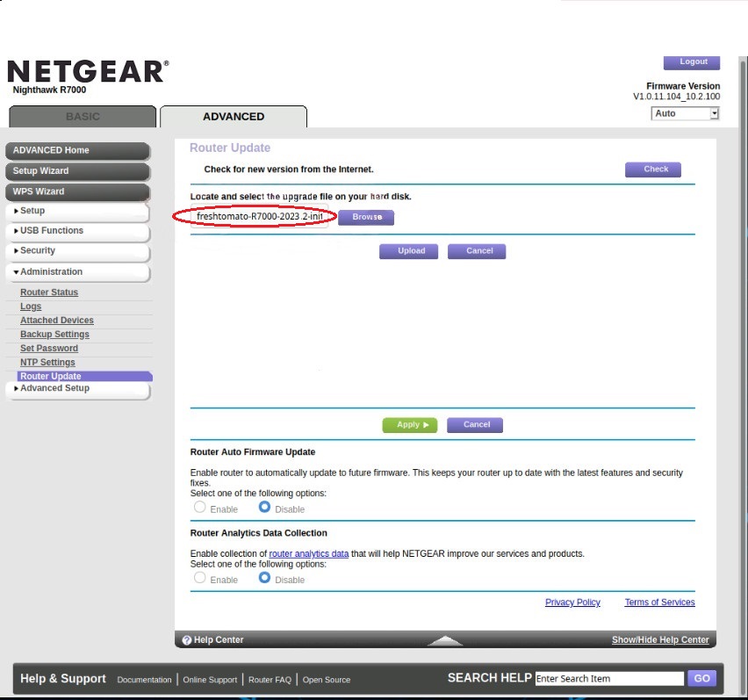Click the firmware file name field

pos(259,217)
